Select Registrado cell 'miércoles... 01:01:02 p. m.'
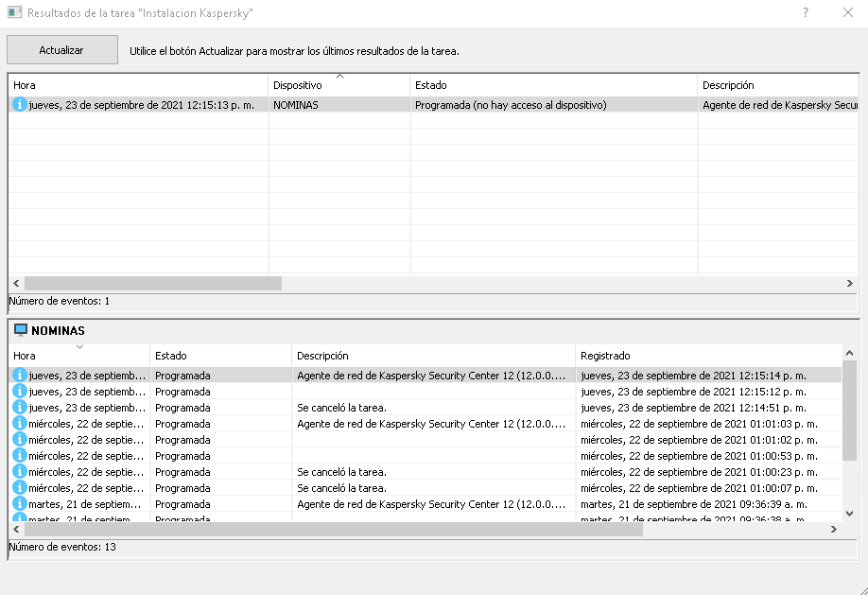 tap(708, 439)
